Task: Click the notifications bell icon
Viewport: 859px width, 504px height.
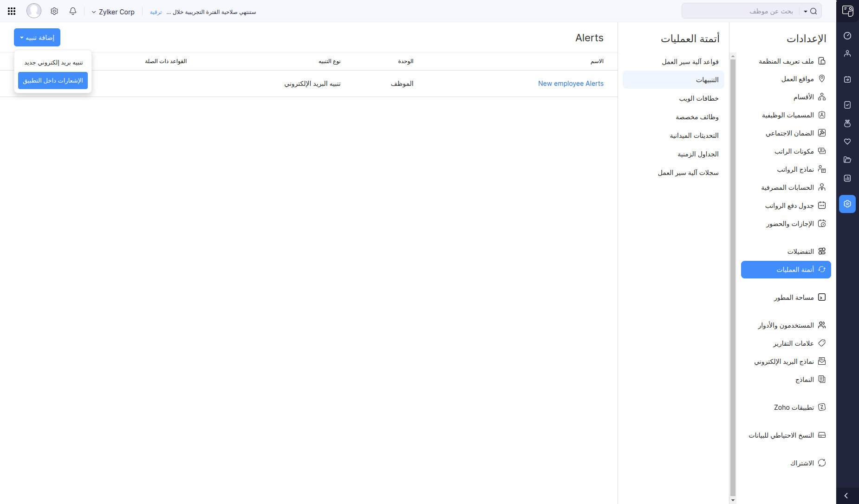Action: [73, 11]
